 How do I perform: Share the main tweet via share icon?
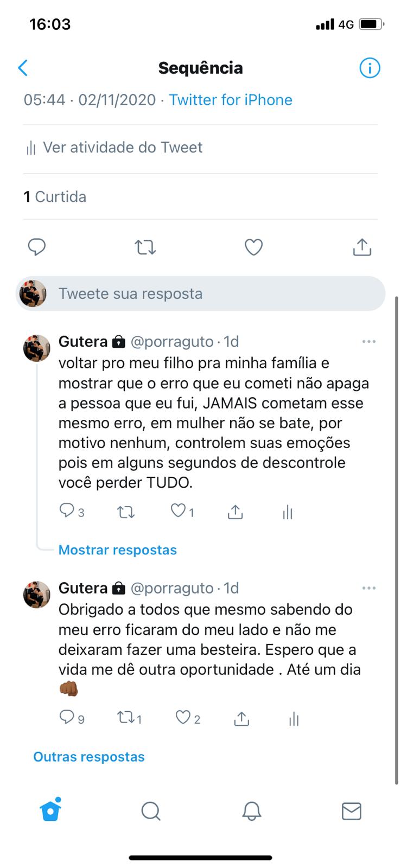362,247
